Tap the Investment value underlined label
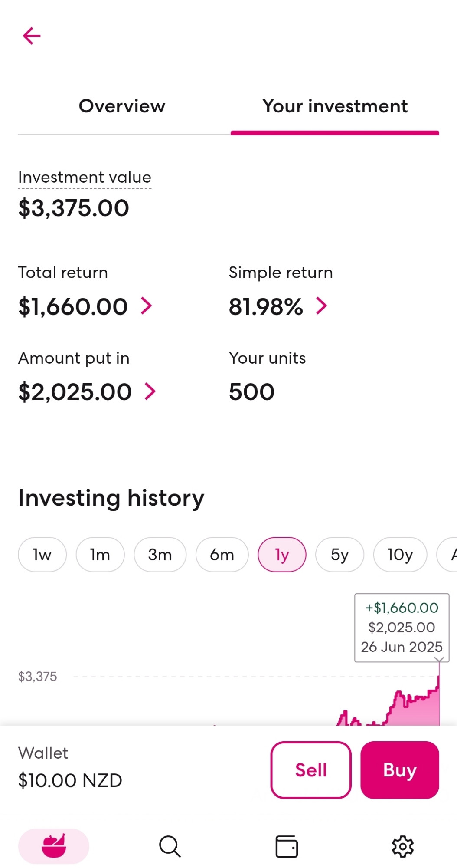 click(85, 178)
